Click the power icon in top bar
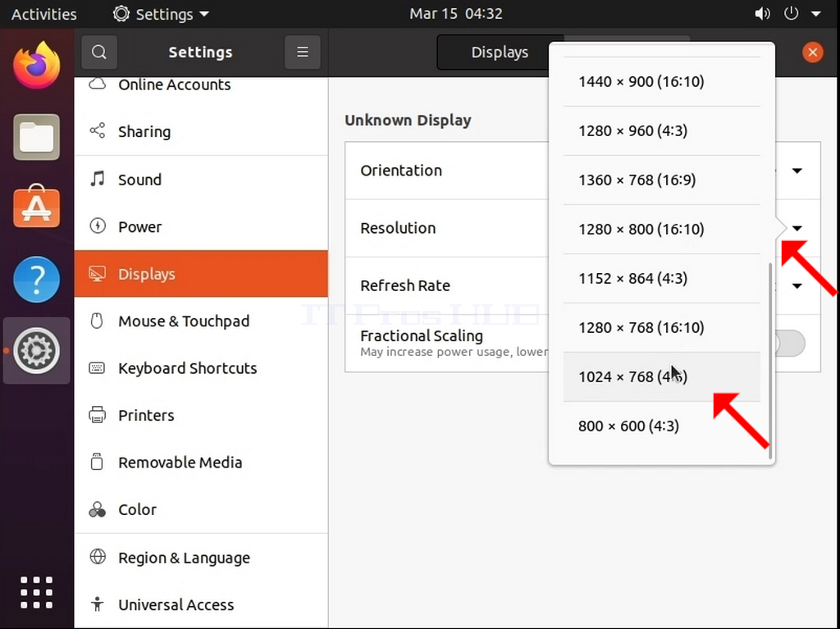This screenshot has width=840, height=629. click(x=792, y=13)
